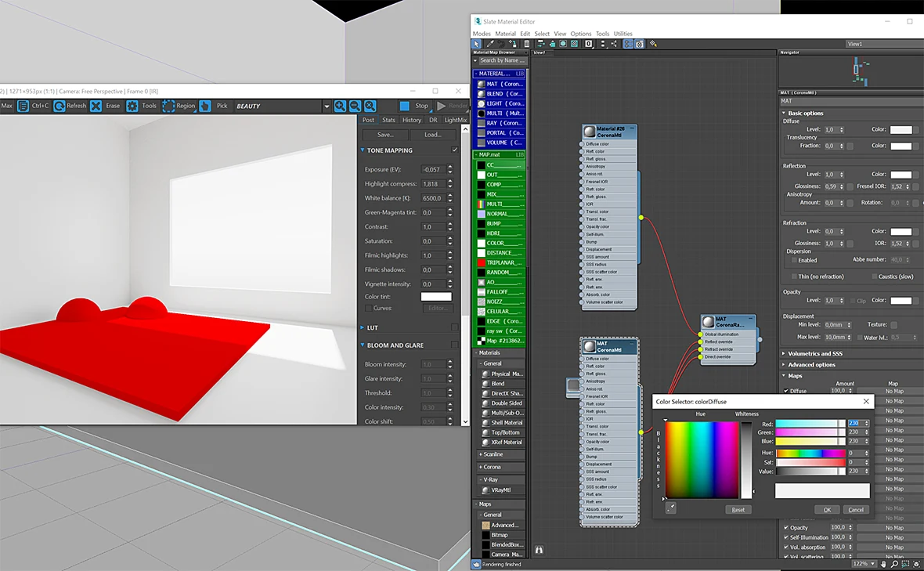924x571 pixels.
Task: Open the Tools gear icon
Action: click(132, 106)
